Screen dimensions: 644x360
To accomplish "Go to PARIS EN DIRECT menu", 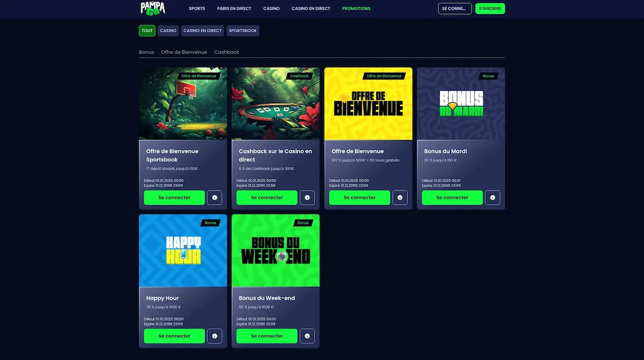I will tap(234, 9).
